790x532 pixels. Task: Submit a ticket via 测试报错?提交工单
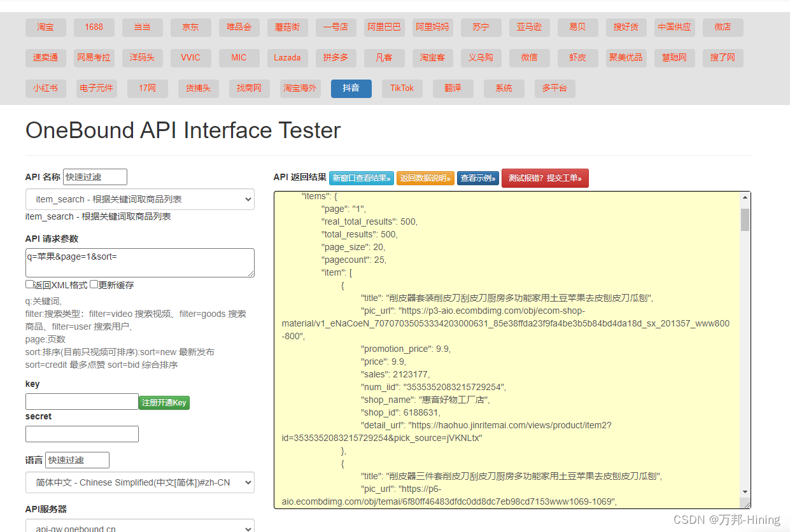(545, 178)
